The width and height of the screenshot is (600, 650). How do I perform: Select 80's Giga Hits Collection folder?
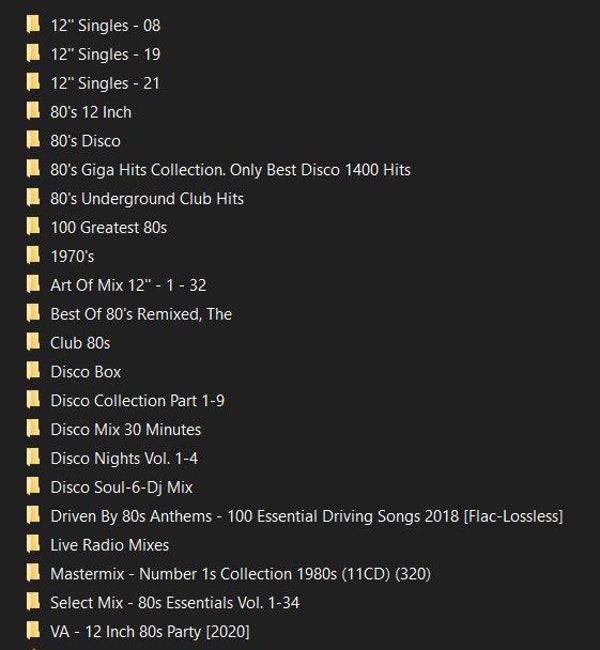pos(231,170)
